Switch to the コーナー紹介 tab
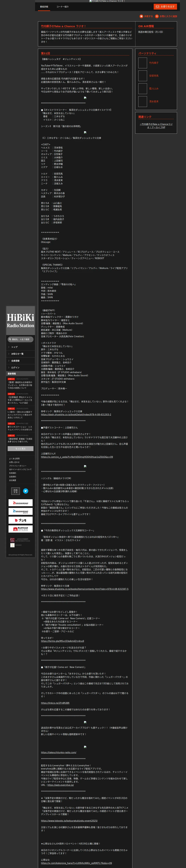Viewport: 186px width, 868px height. pyautogui.click(x=62, y=7)
